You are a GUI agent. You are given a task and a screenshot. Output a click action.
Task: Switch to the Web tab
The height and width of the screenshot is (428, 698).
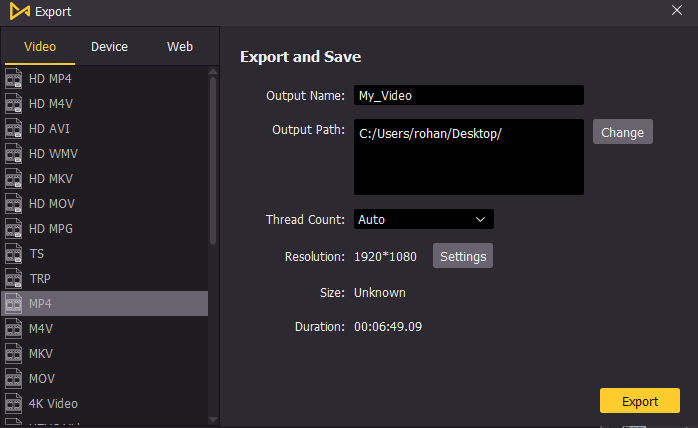click(180, 47)
